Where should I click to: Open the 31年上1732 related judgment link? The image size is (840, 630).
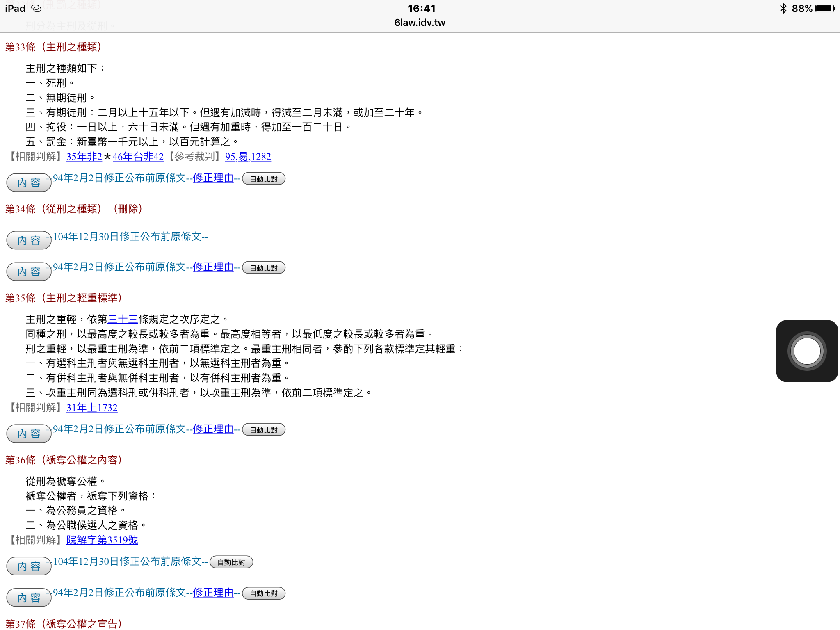click(91, 407)
